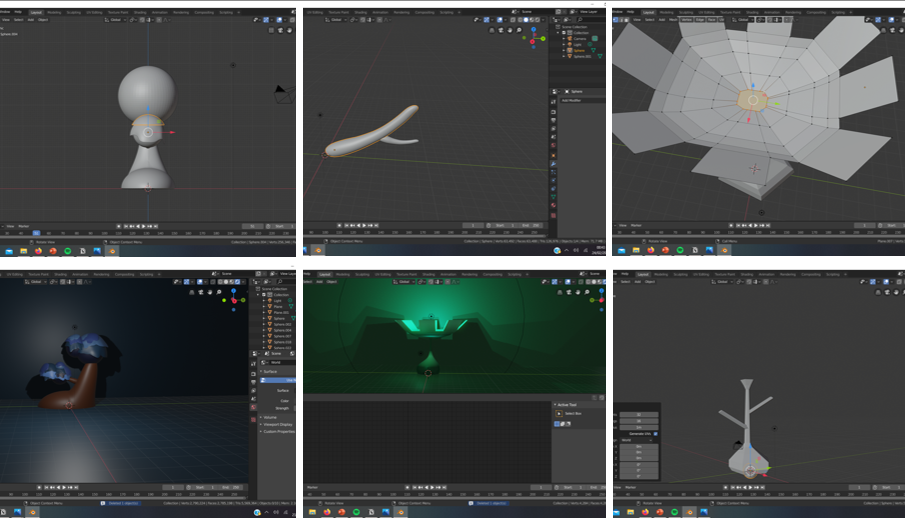
Task: Open Vertex menu in mesh-flower screenshot
Action: (x=686, y=20)
